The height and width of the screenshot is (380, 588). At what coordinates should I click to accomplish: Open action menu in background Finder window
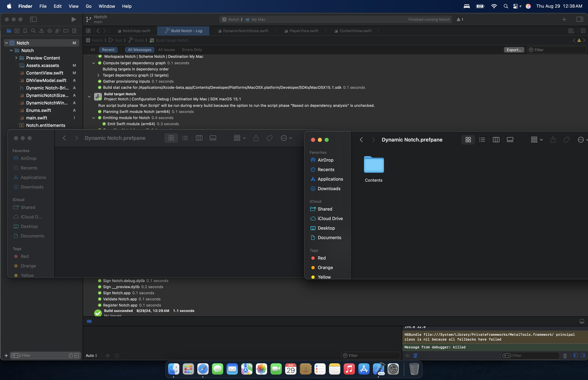pyautogui.click(x=286, y=138)
